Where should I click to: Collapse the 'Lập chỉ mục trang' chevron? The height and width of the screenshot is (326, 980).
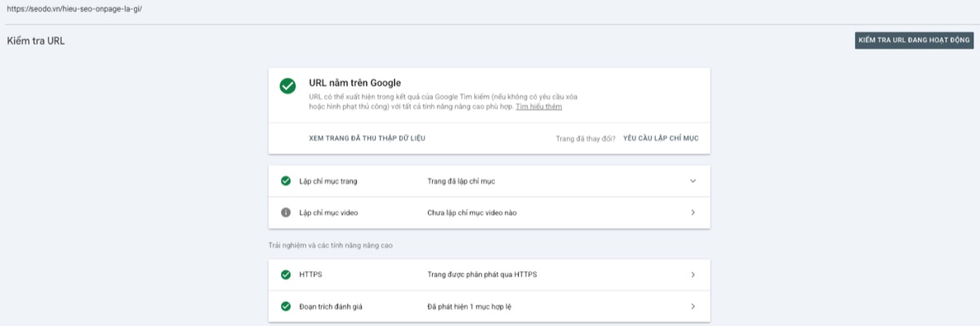coord(693,181)
